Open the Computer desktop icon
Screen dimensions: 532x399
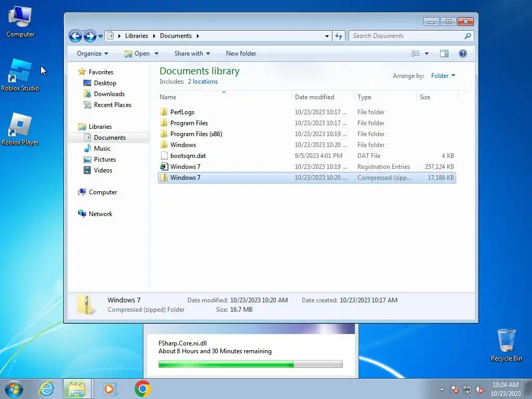coord(20,22)
